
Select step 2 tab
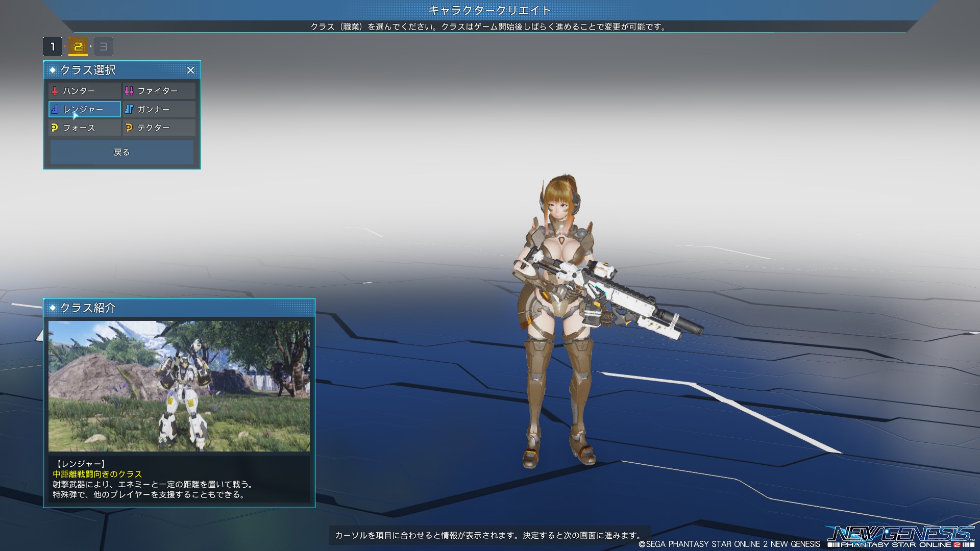click(78, 47)
